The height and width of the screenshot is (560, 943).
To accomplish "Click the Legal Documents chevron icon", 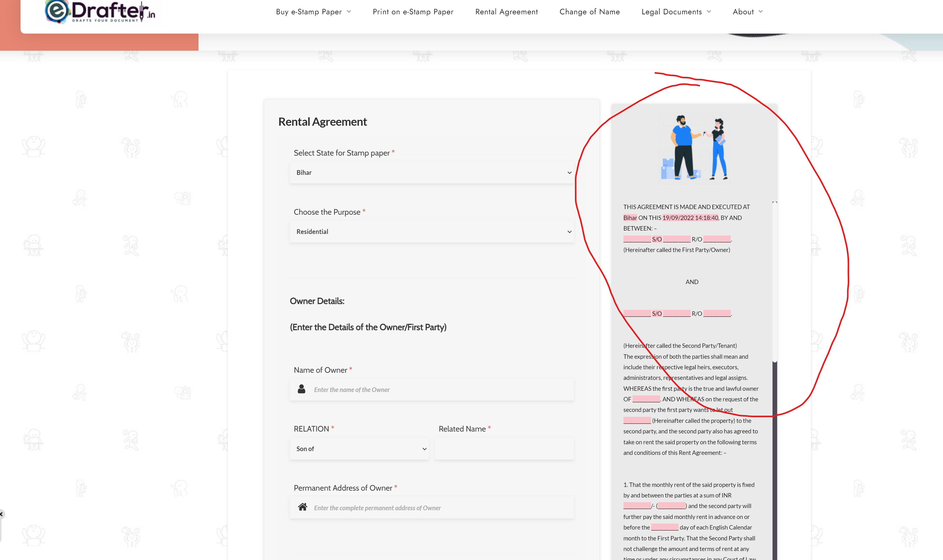I will point(709,12).
